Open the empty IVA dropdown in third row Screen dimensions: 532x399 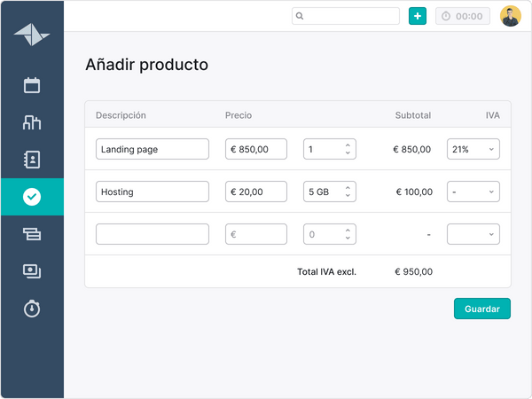click(x=473, y=234)
